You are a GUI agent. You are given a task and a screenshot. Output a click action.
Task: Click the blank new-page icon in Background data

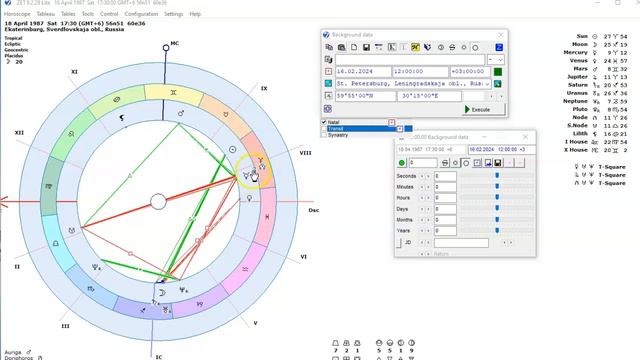pos(354,47)
